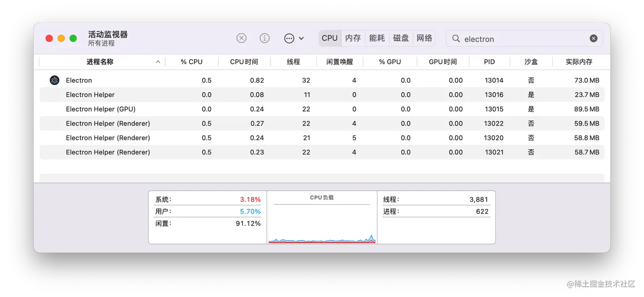Click the 所有进程 subtitle
644x297 pixels.
(x=101, y=43)
